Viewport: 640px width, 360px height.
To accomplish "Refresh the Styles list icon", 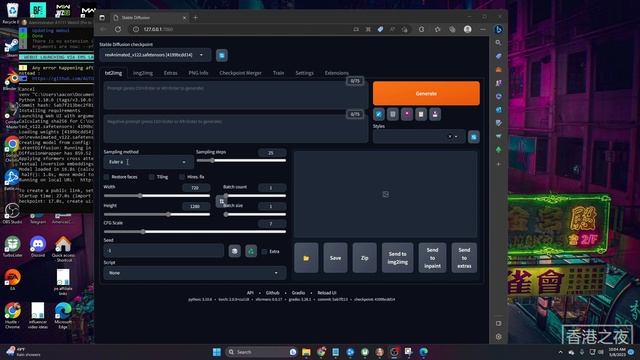I will (x=474, y=137).
